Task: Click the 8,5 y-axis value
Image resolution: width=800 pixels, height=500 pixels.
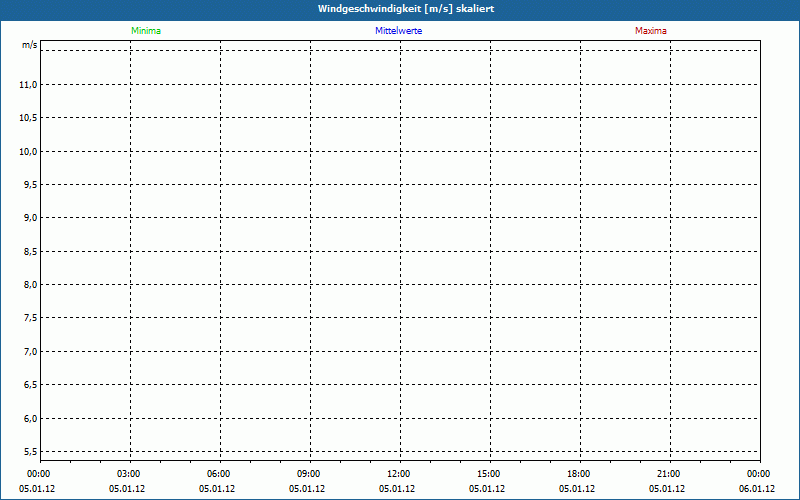Action: (31, 252)
